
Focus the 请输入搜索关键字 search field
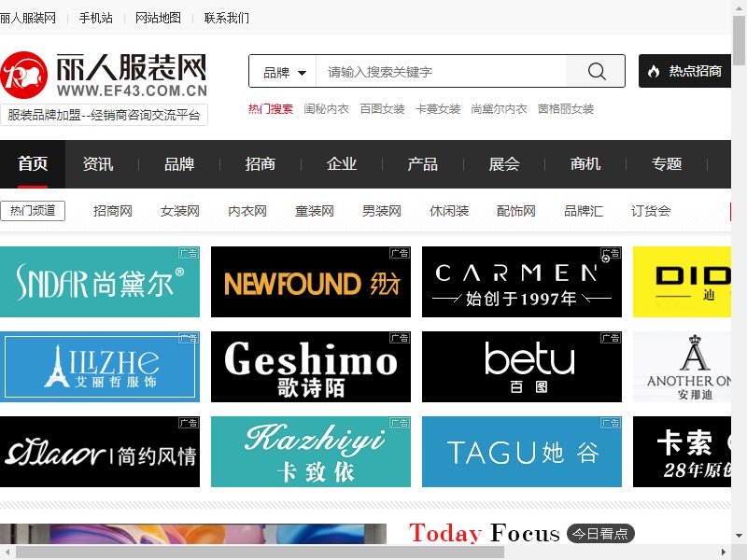pyautogui.click(x=441, y=72)
